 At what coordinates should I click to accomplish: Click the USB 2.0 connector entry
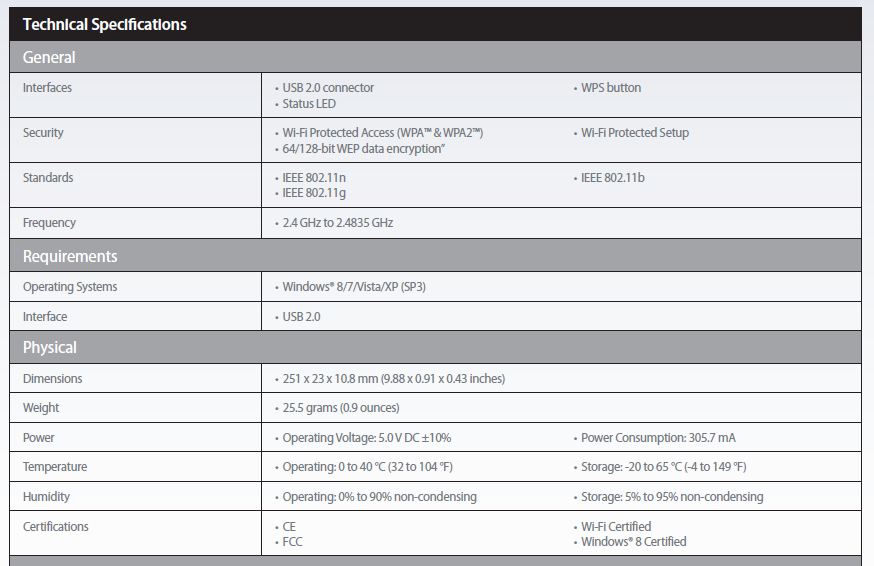click(327, 88)
